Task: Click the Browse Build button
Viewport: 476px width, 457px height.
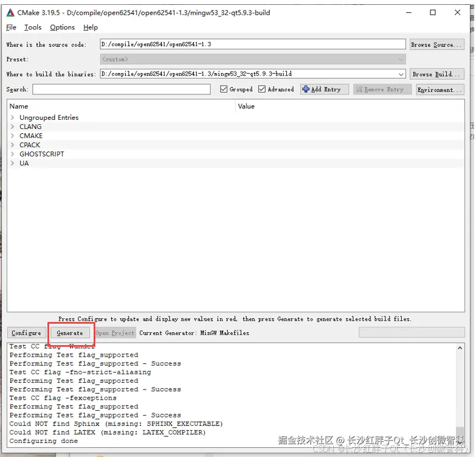Action: pos(437,74)
